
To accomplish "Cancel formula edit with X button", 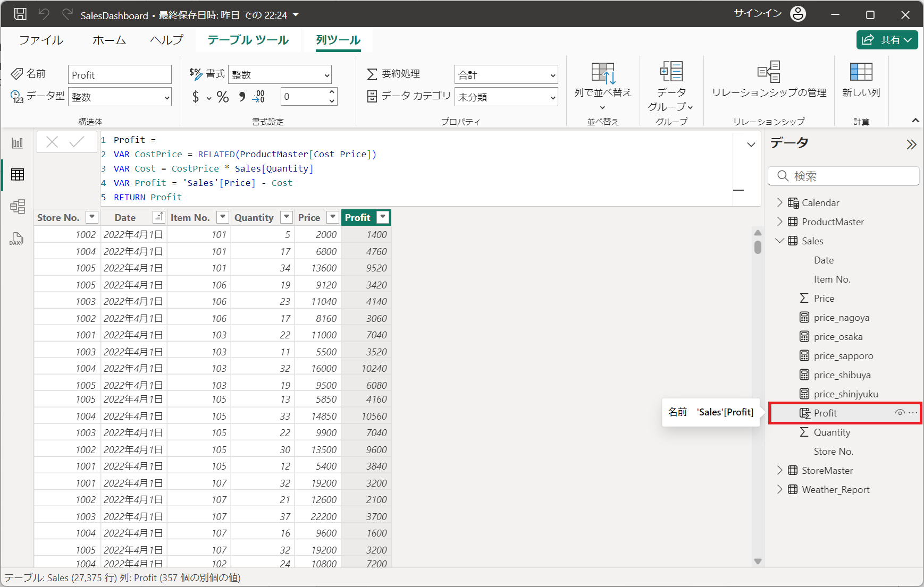I will point(52,142).
